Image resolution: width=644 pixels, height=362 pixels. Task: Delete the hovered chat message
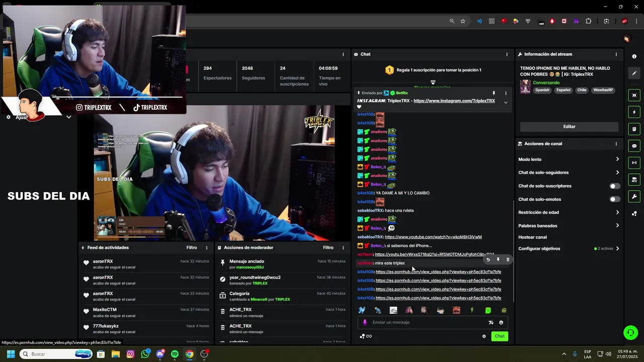(x=508, y=259)
